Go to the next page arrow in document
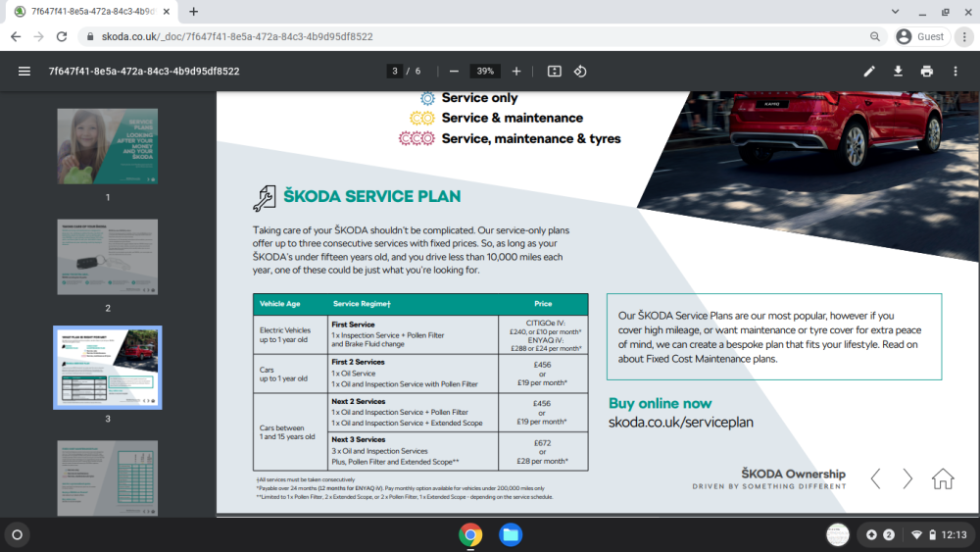This screenshot has width=980, height=552. coord(907,478)
